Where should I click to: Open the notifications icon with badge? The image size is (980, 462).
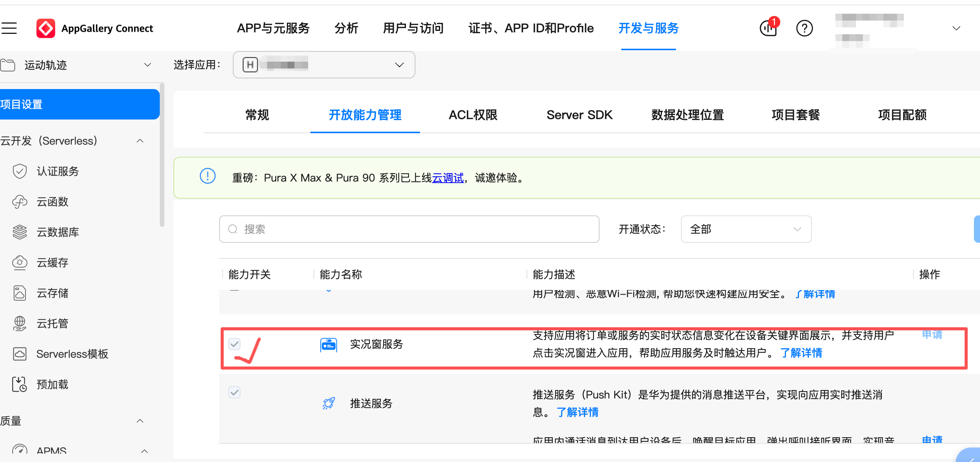[769, 27]
